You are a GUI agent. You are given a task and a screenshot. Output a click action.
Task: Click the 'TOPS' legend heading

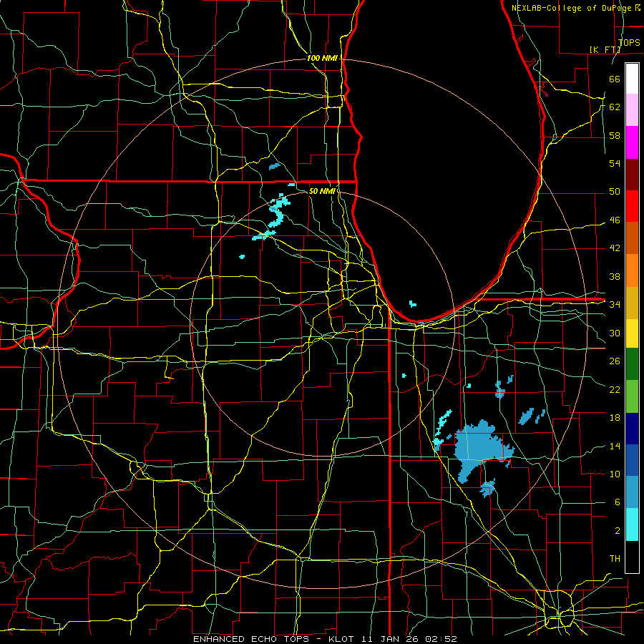629,42
